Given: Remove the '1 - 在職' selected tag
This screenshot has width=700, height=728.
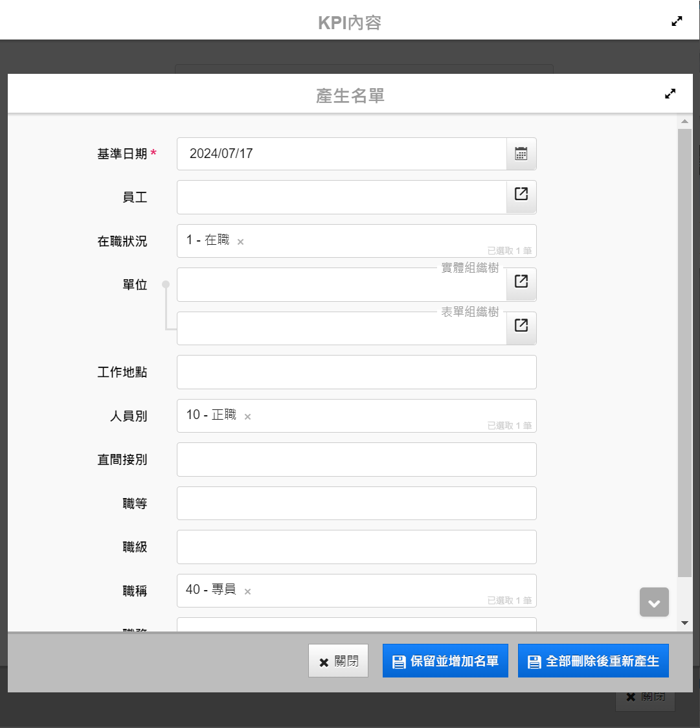Looking at the screenshot, I should [x=240, y=242].
